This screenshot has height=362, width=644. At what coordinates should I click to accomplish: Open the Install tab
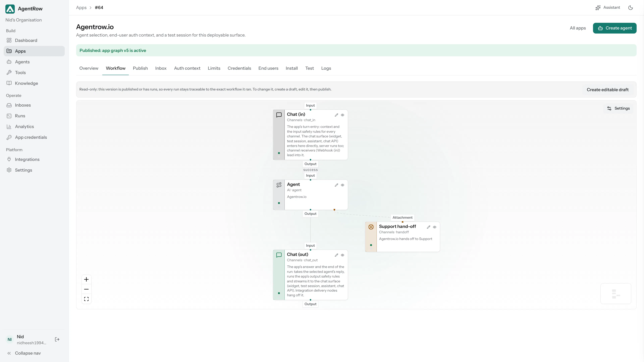pos(291,68)
